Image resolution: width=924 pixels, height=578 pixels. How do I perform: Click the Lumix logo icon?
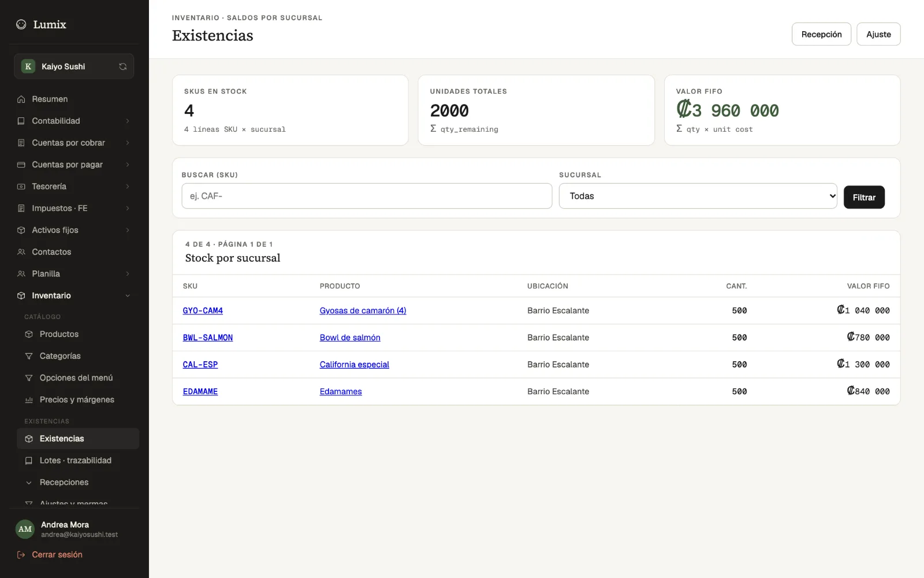[x=21, y=24]
